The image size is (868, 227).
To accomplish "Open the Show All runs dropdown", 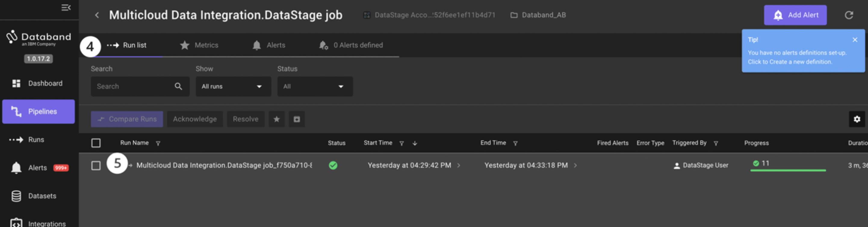I will pyautogui.click(x=233, y=86).
